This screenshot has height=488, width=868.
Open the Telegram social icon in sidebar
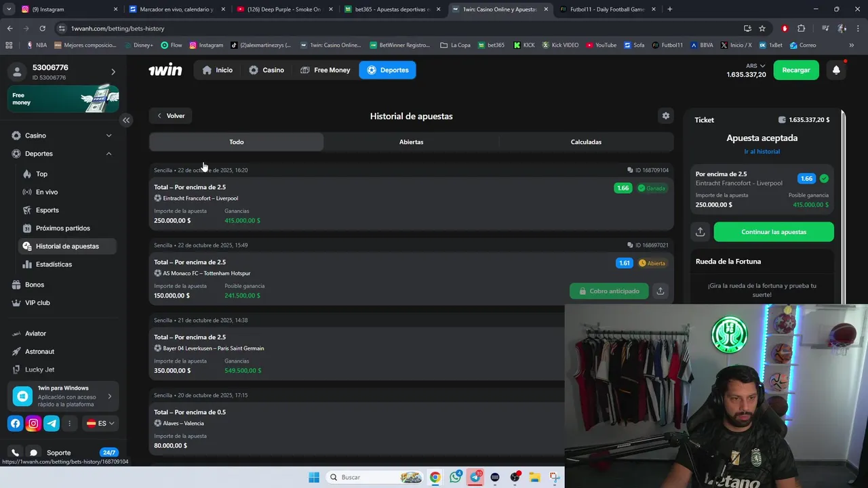click(x=52, y=424)
